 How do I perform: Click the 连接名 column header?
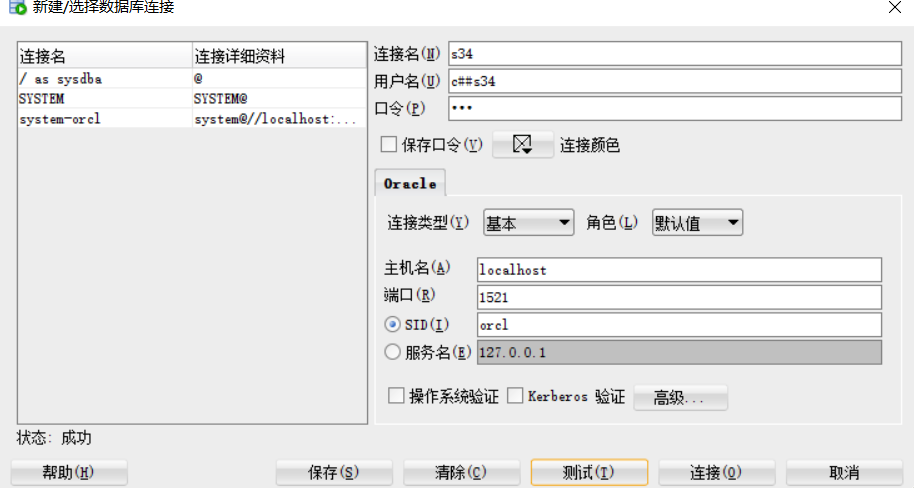tap(105, 56)
